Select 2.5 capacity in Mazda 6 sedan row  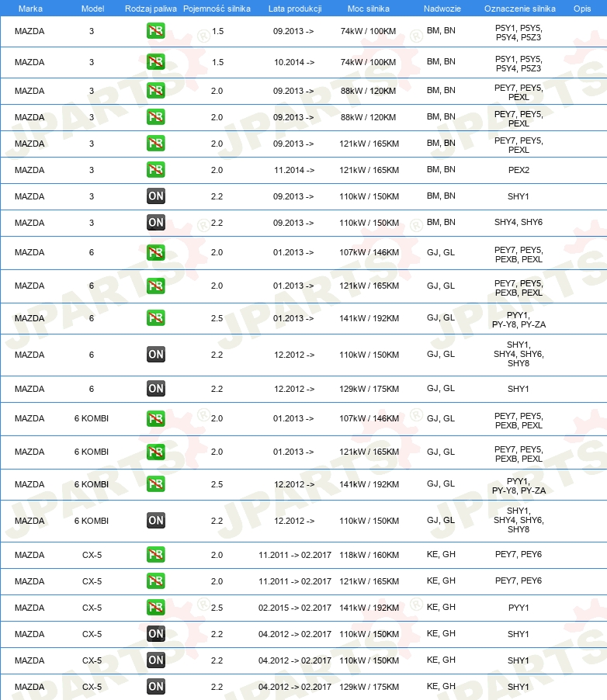tap(217, 318)
